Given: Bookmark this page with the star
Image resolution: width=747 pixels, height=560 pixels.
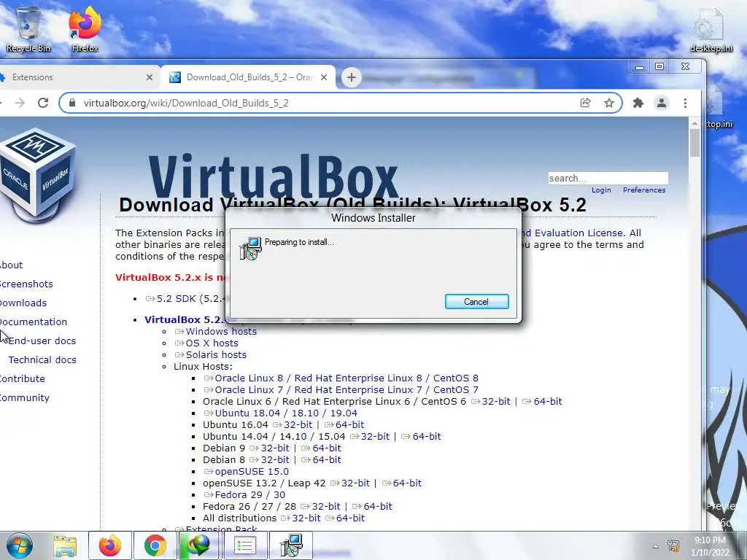Looking at the screenshot, I should (609, 103).
